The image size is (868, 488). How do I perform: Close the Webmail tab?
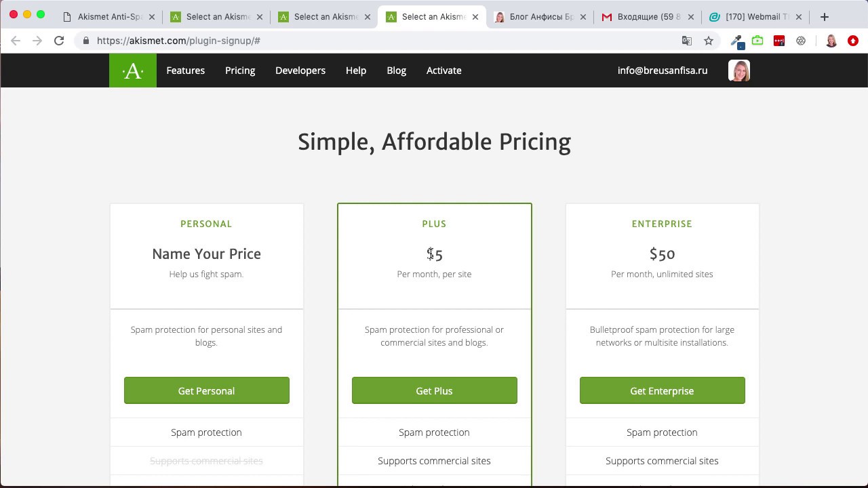(798, 17)
